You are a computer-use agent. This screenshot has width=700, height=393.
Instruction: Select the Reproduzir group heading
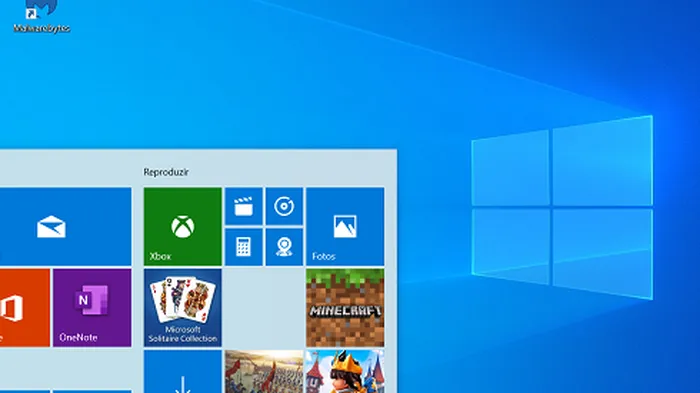[166, 172]
